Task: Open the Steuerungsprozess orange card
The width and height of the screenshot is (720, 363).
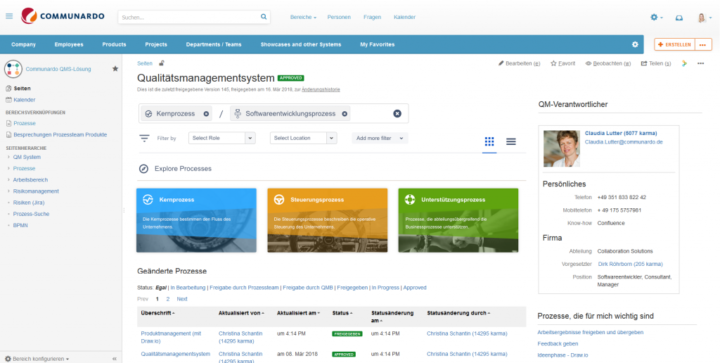Action: pyautogui.click(x=327, y=220)
